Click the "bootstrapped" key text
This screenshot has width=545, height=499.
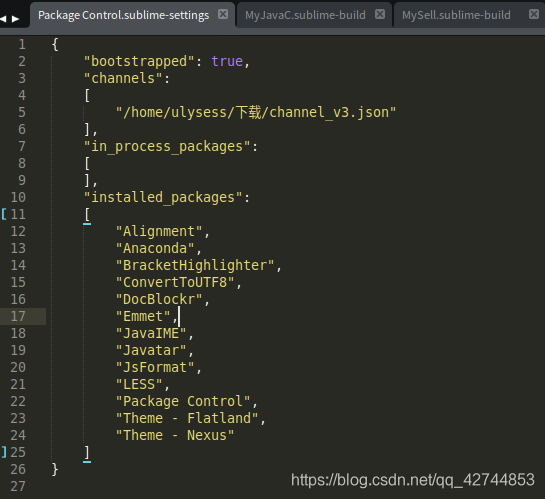coord(139,61)
